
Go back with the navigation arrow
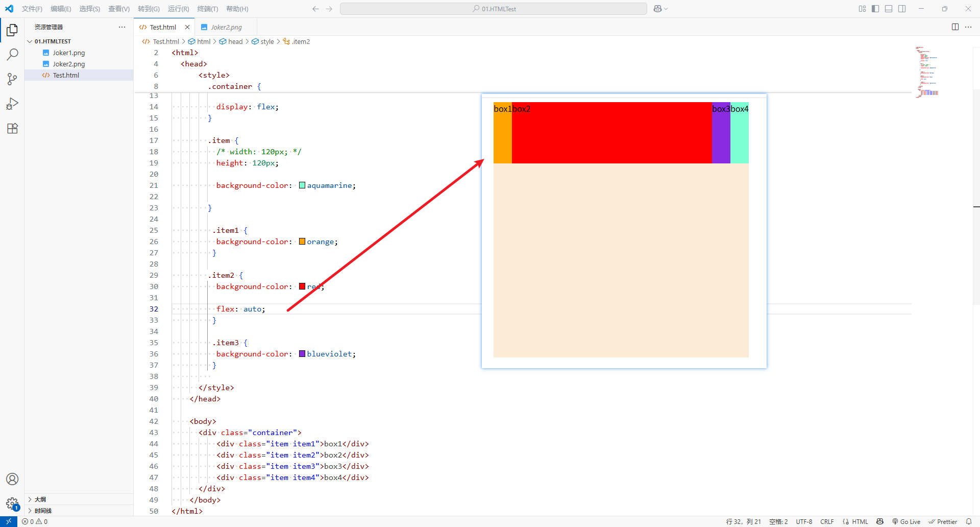coord(315,9)
